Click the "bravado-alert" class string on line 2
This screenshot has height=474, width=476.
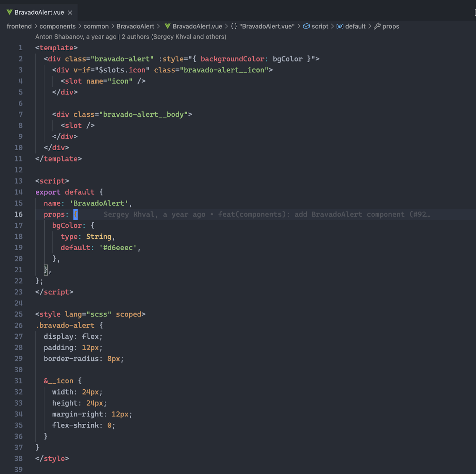point(122,59)
